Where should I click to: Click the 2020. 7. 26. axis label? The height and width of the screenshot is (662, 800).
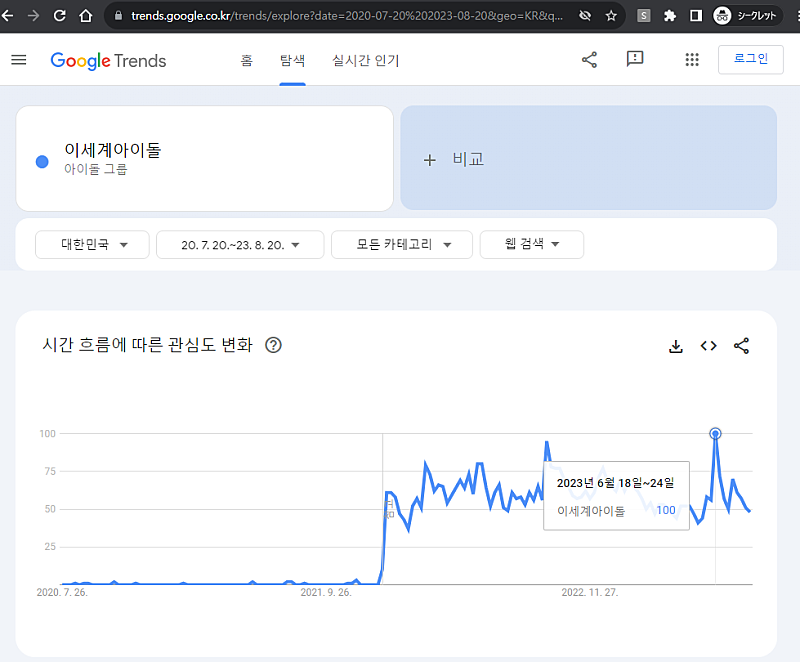point(62,592)
